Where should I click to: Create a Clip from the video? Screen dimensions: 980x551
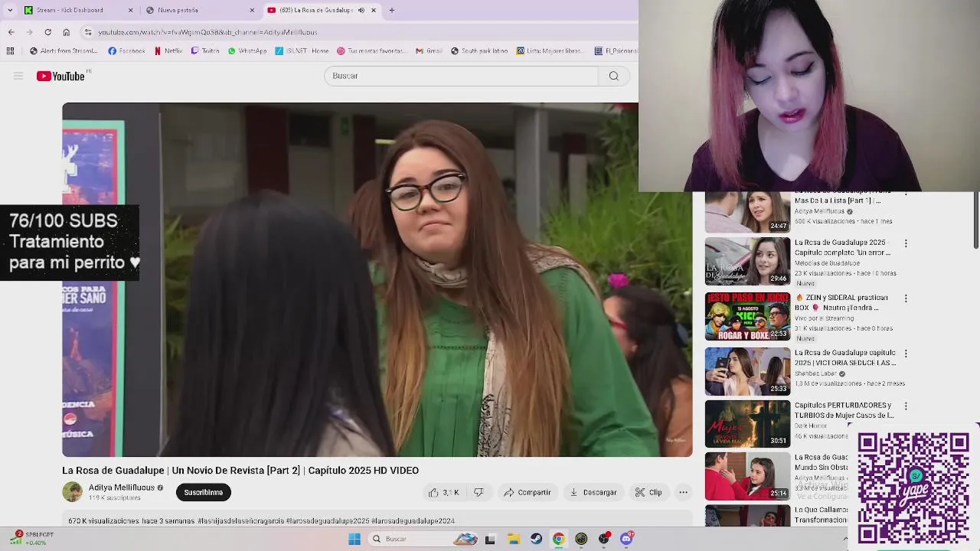tap(648, 492)
